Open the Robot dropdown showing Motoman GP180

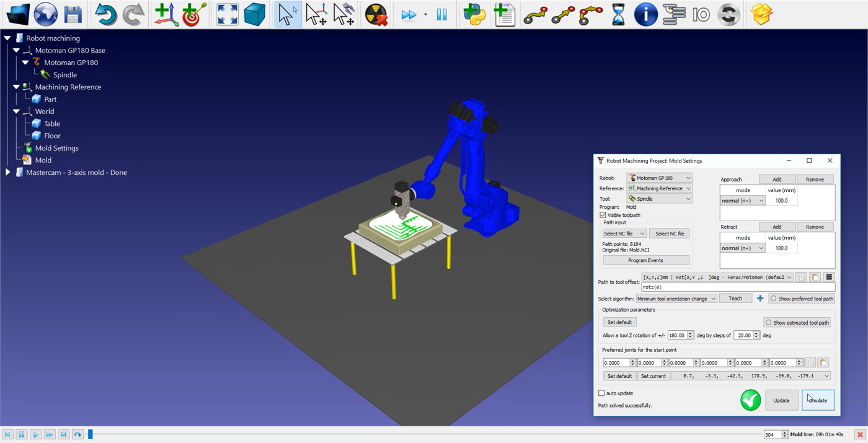pyautogui.click(x=659, y=178)
